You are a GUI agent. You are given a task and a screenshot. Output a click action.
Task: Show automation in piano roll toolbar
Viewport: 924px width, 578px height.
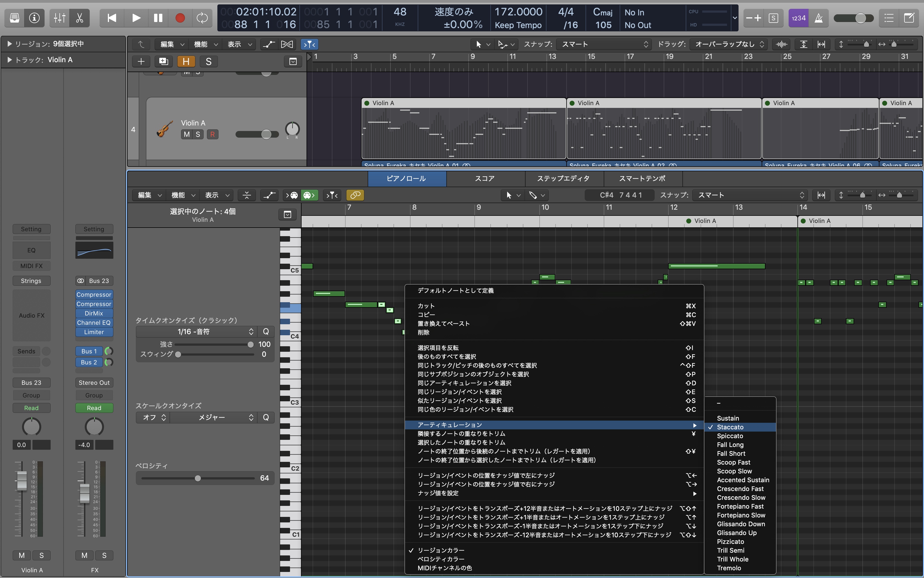point(269,195)
